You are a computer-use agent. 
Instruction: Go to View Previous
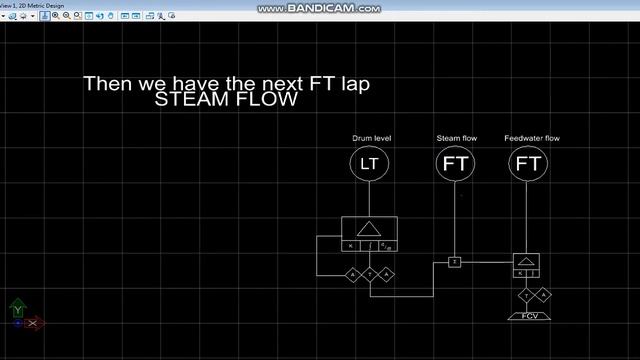click(125, 16)
